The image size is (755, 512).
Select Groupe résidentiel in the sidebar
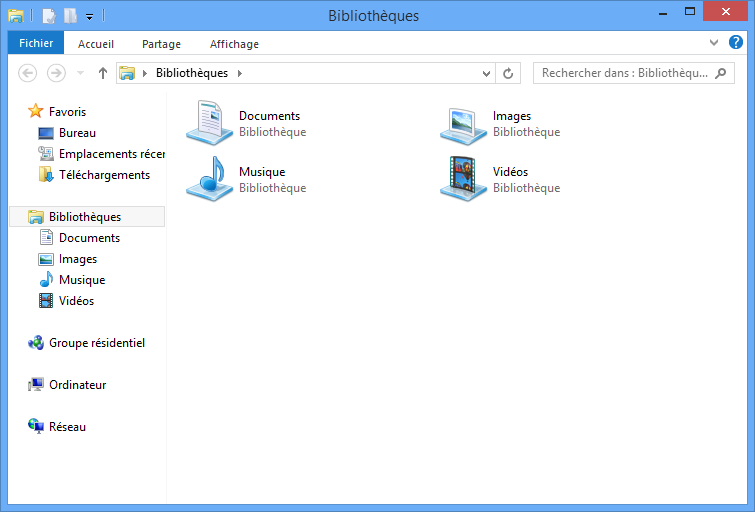96,343
